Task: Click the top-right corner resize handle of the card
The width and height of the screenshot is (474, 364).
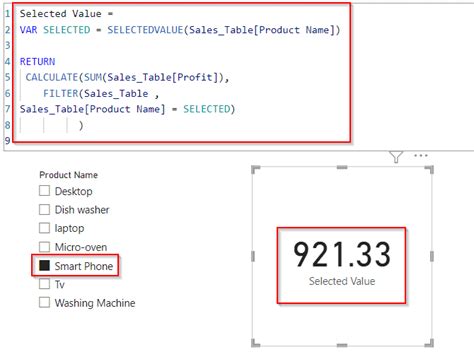Action: pos(430,169)
